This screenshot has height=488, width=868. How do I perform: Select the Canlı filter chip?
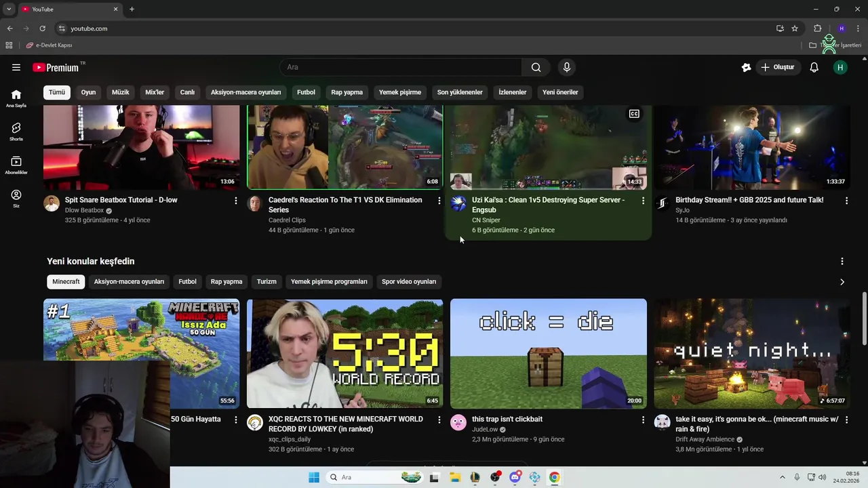(187, 92)
